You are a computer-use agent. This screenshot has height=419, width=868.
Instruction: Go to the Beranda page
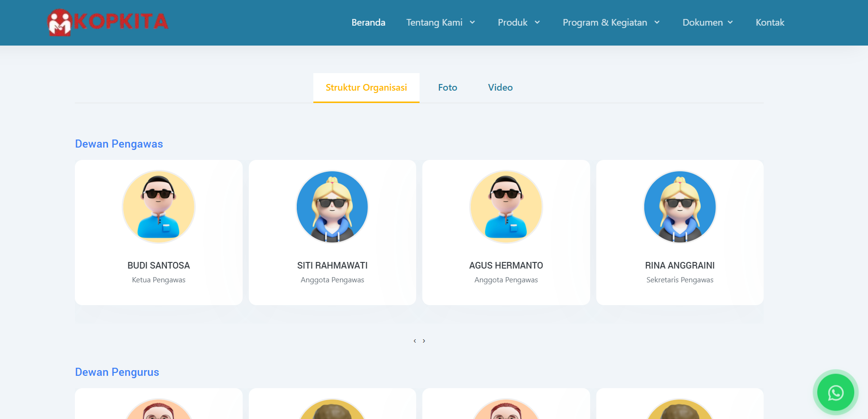pyautogui.click(x=368, y=22)
